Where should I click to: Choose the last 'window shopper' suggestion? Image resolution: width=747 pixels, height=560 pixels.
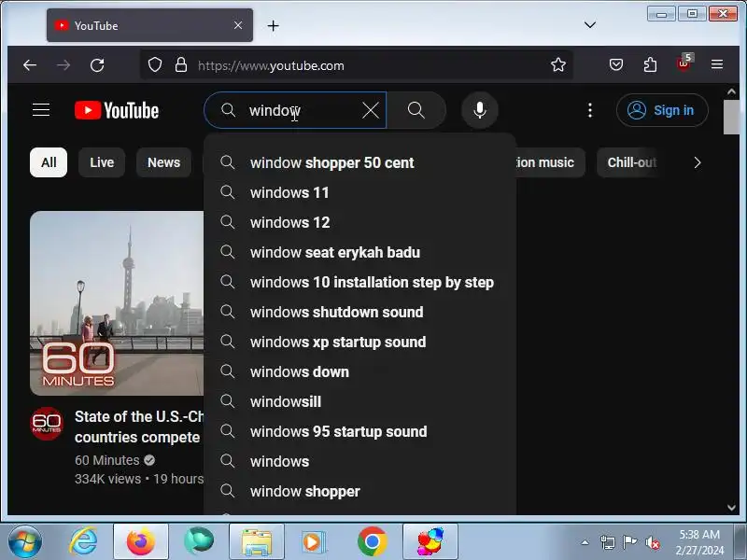(360, 491)
